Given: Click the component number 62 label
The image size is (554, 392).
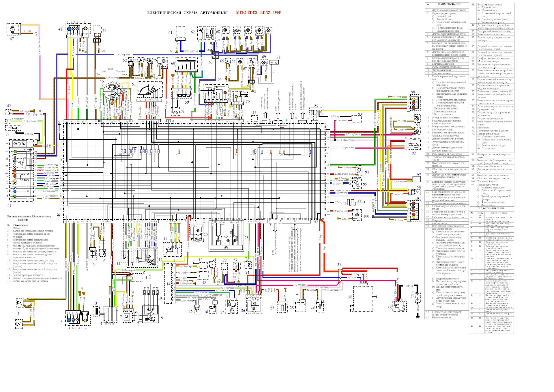Looking at the screenshot, I should coord(193,32).
